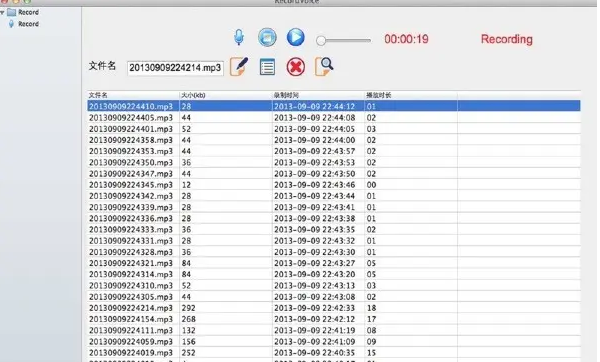Select file 20130909224350.mp3
The width and height of the screenshot is (600, 362).
131,162
